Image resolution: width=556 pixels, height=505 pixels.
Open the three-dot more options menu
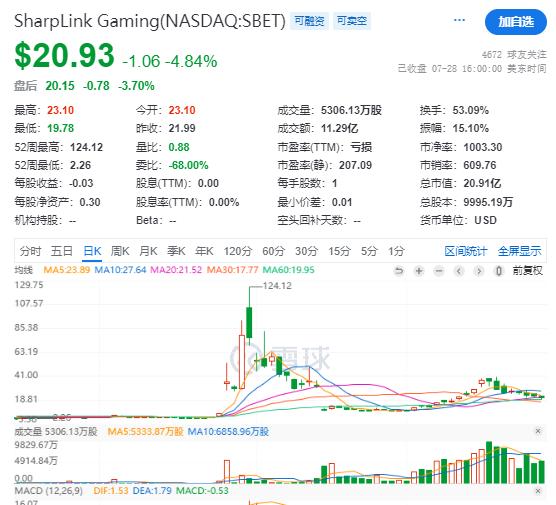coord(459,20)
